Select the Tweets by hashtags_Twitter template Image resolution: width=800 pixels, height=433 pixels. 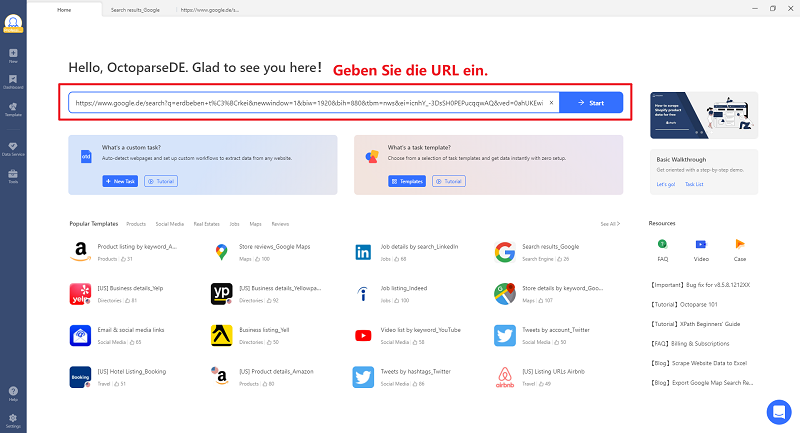[x=403, y=377]
